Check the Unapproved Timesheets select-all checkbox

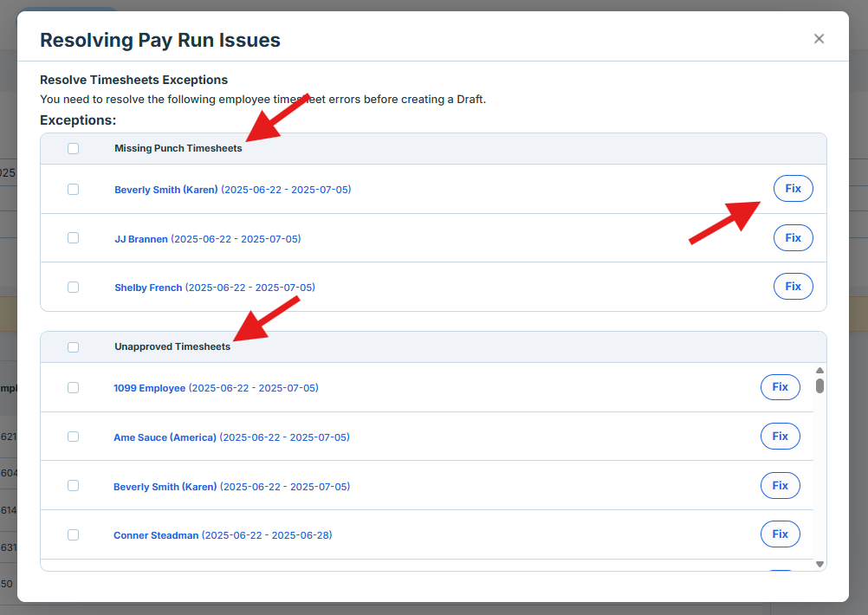point(74,346)
